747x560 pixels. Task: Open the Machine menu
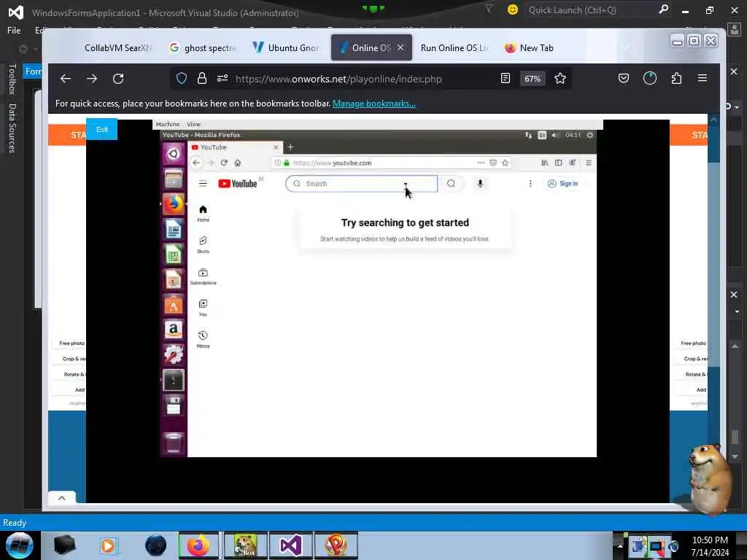(168, 124)
